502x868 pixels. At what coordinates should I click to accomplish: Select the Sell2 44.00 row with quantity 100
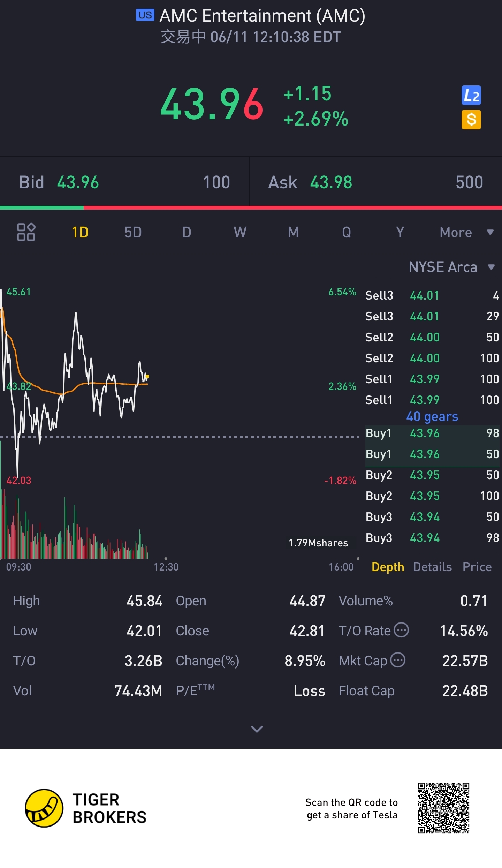(432, 358)
